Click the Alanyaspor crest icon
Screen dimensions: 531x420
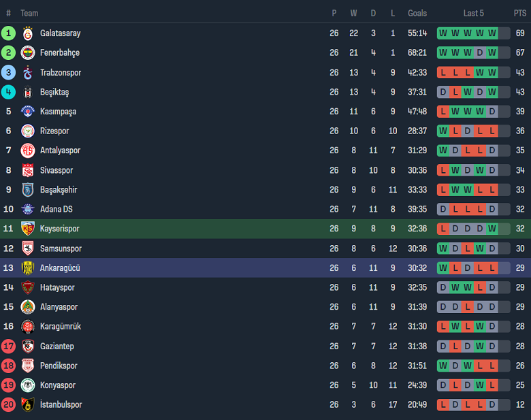pyautogui.click(x=28, y=307)
